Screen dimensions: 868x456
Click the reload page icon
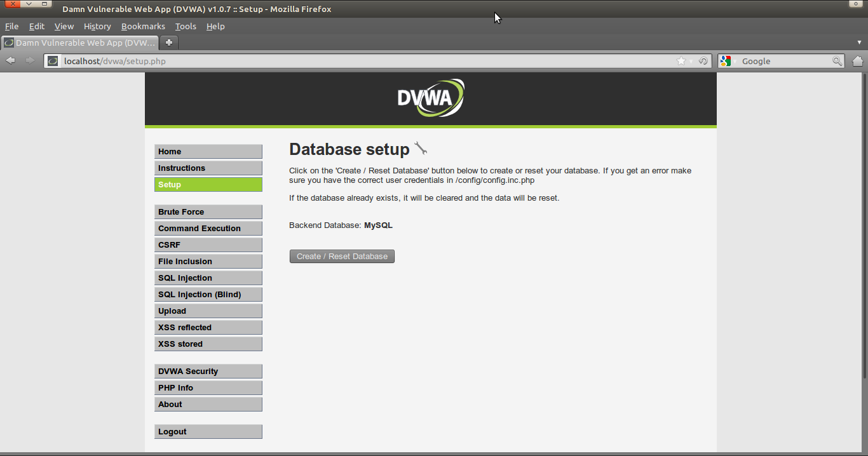[x=703, y=61]
